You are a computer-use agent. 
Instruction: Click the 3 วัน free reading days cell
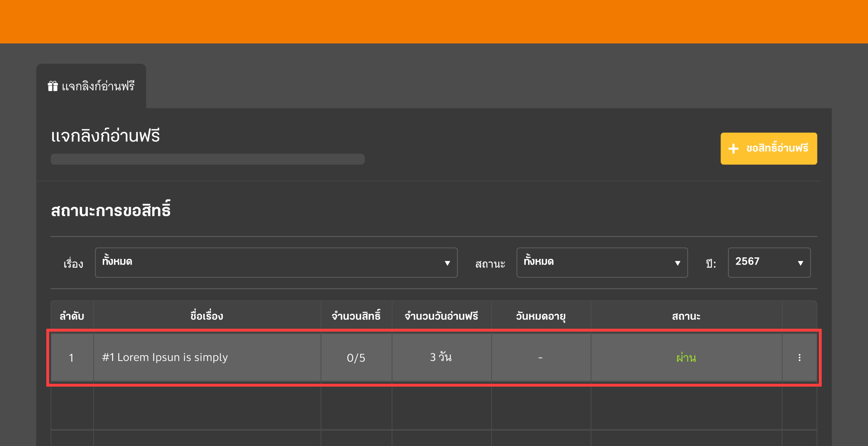click(441, 358)
